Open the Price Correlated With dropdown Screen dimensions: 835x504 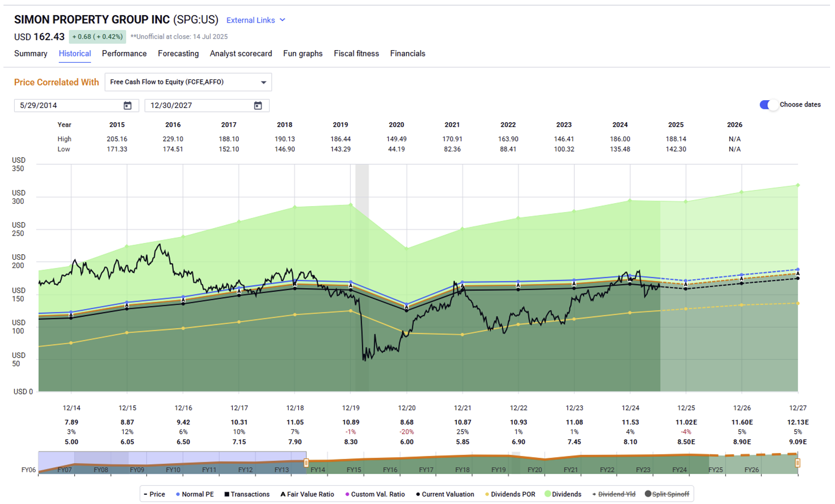[188, 82]
